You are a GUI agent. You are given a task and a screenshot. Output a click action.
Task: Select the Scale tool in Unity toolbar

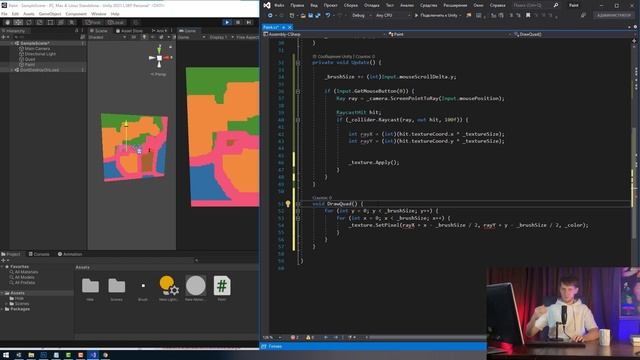pos(39,22)
